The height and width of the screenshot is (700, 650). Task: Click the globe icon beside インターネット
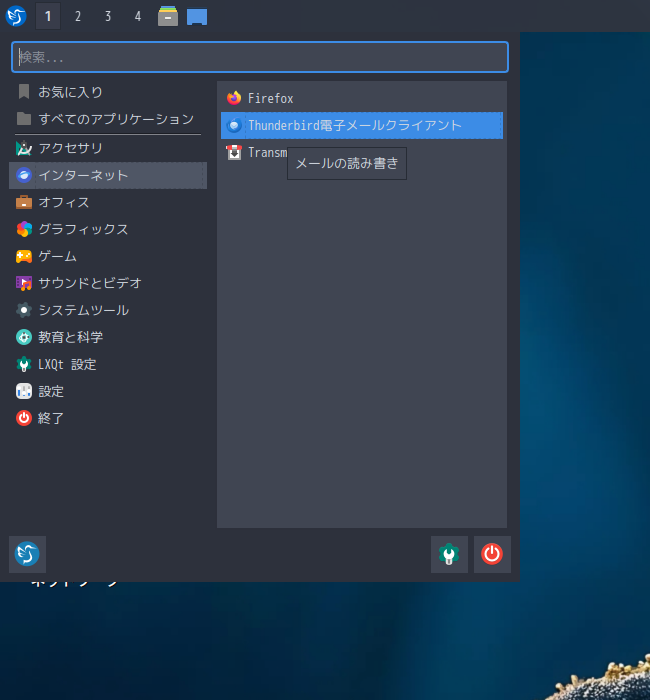click(24, 175)
